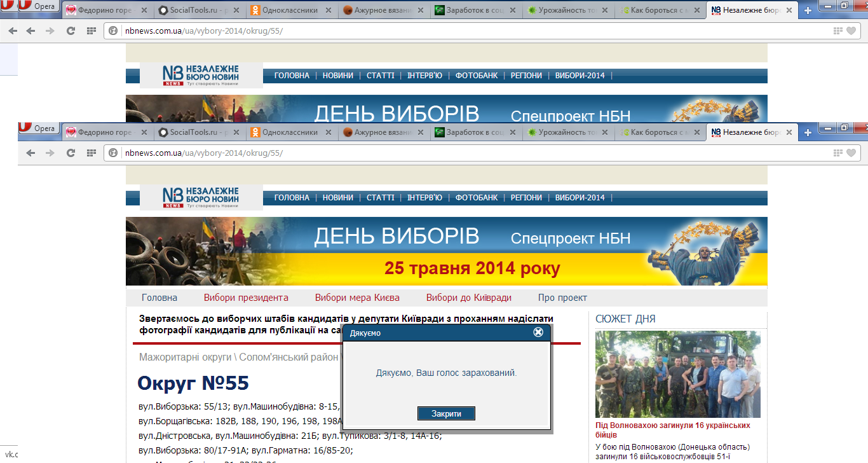Open the 'Вибори до Київради' link
868x463 pixels.
469,298
